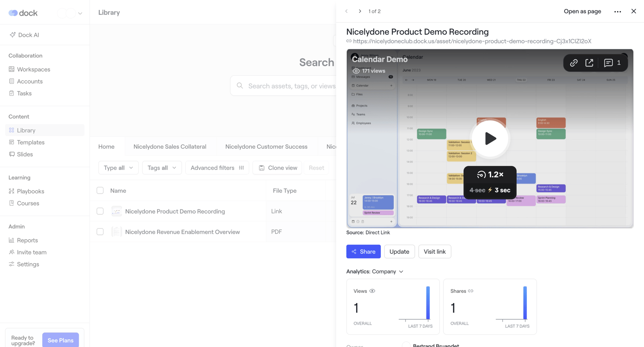The image size is (644, 347).
Task: Click the blue Share button
Action: click(363, 252)
